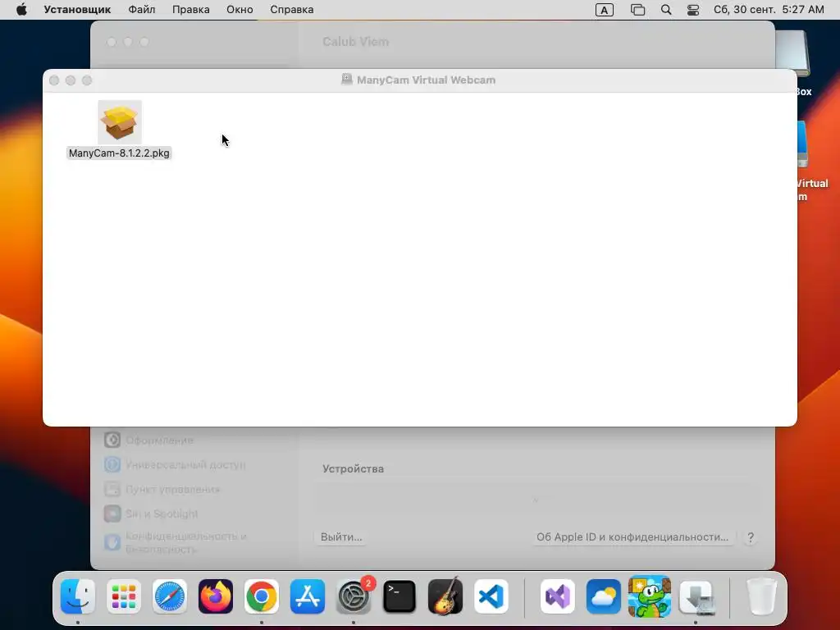Screen dimensions: 840x630
Task: Click the help question mark in System Settings
Action: click(751, 537)
